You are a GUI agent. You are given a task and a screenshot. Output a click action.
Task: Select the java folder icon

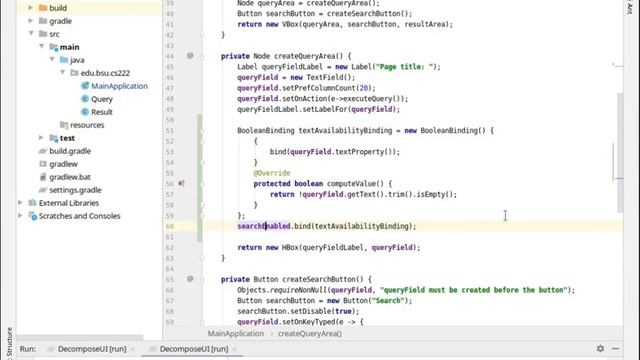(64, 60)
